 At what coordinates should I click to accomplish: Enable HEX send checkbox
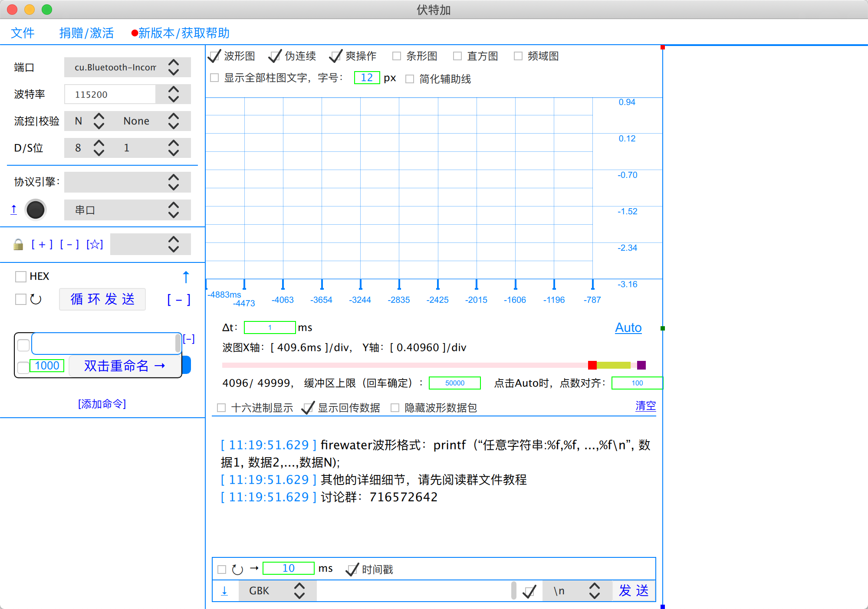click(20, 276)
